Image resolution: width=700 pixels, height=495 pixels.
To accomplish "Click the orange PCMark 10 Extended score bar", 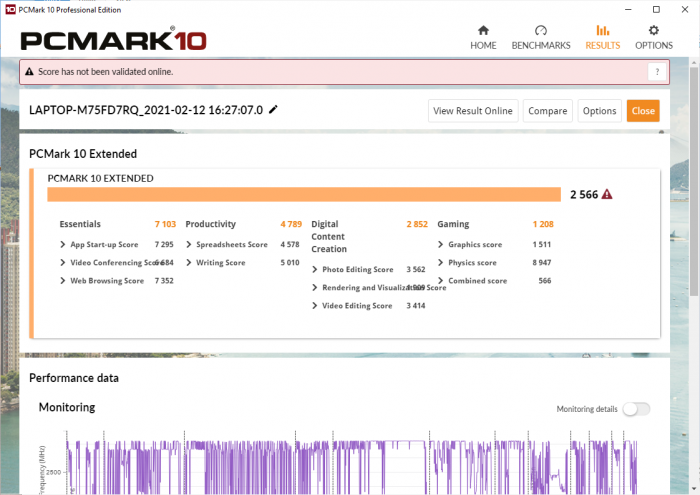I will (304, 195).
